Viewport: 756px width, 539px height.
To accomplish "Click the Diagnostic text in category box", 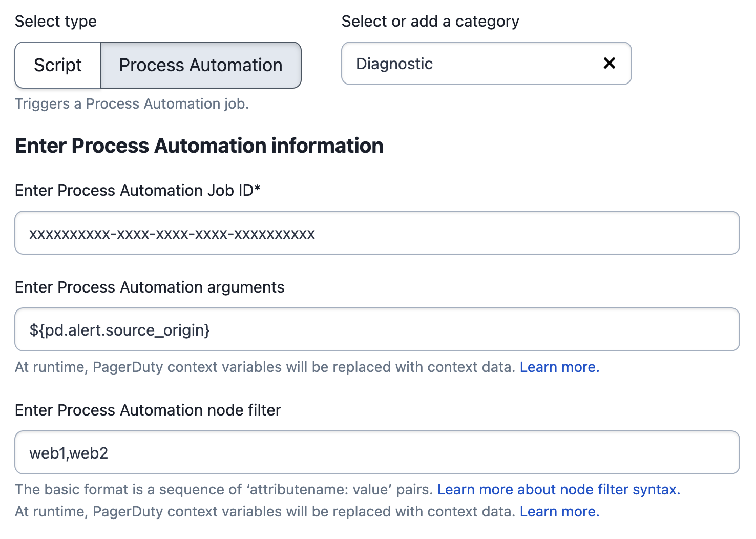I will click(394, 64).
